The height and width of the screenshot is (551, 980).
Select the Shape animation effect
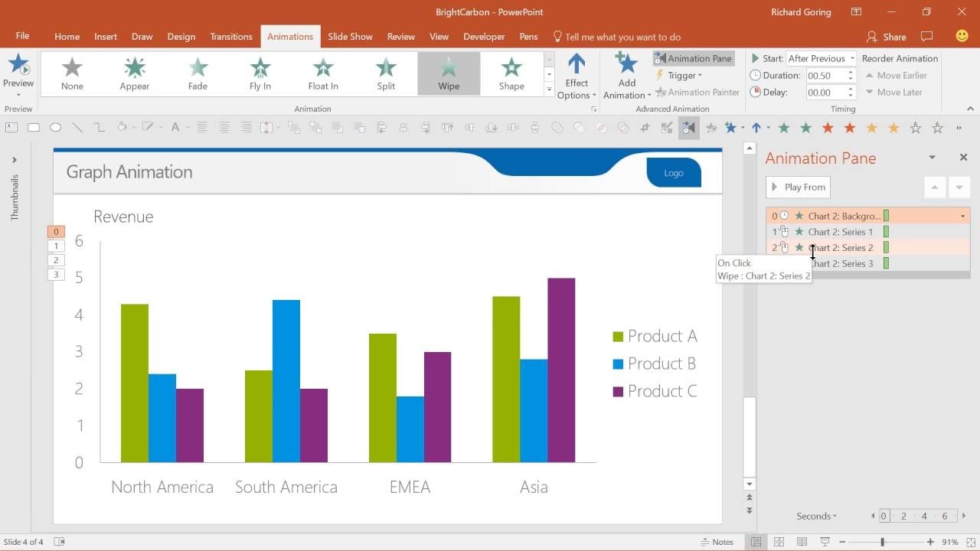(511, 73)
